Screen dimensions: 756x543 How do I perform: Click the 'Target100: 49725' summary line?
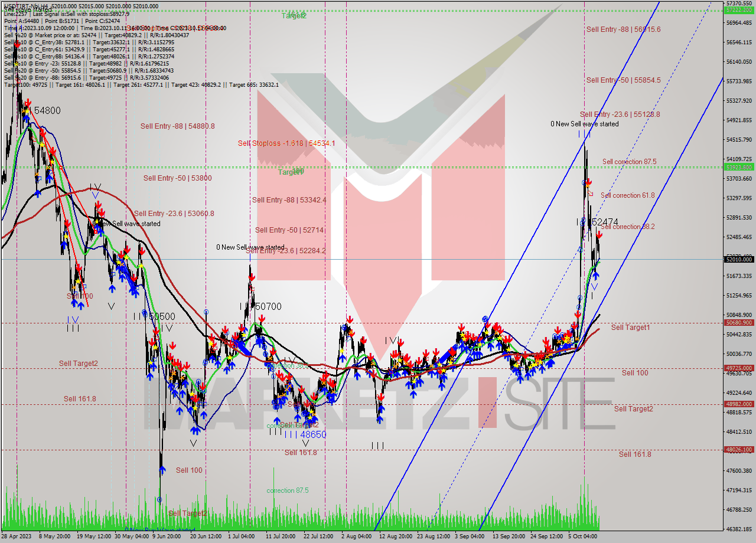click(x=141, y=84)
